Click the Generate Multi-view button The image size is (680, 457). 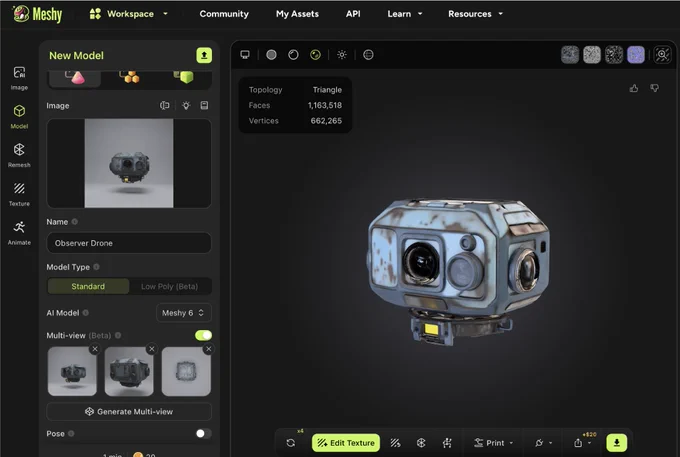[x=129, y=411]
